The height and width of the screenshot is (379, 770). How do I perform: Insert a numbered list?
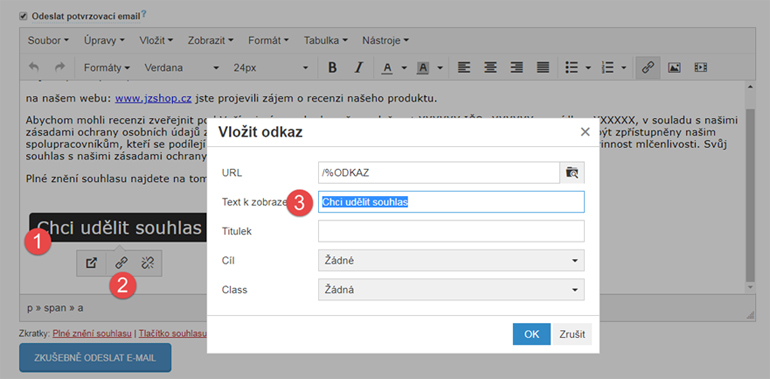pos(607,68)
